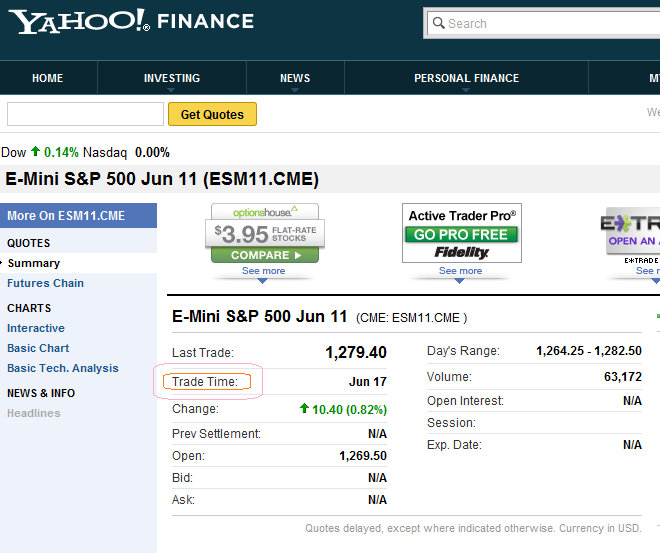
Task: Open the Interactive chart link
Action: tap(36, 328)
